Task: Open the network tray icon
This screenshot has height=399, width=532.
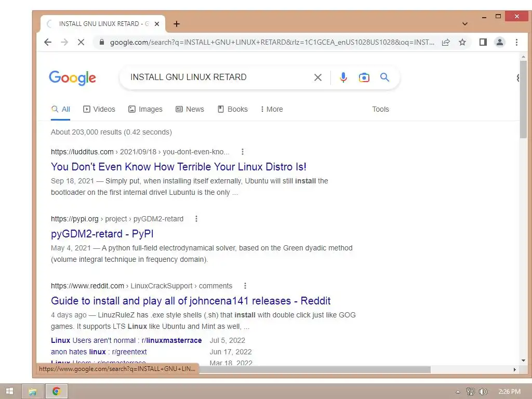Action: tap(470, 392)
